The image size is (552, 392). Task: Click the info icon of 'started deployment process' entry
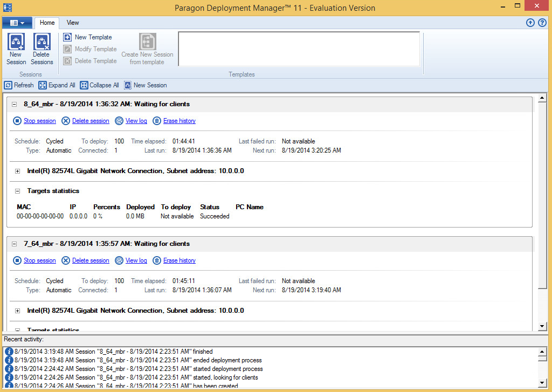(x=9, y=369)
